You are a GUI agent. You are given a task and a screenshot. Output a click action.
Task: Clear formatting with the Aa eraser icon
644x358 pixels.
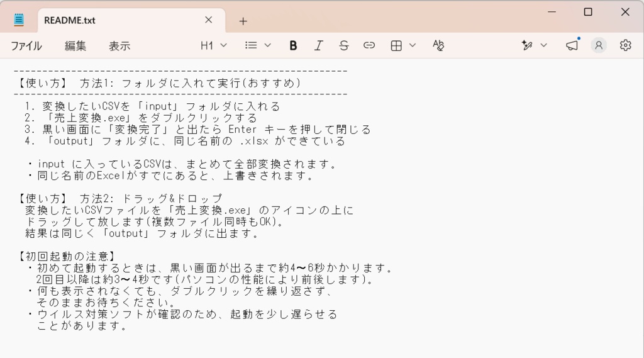[x=438, y=45]
